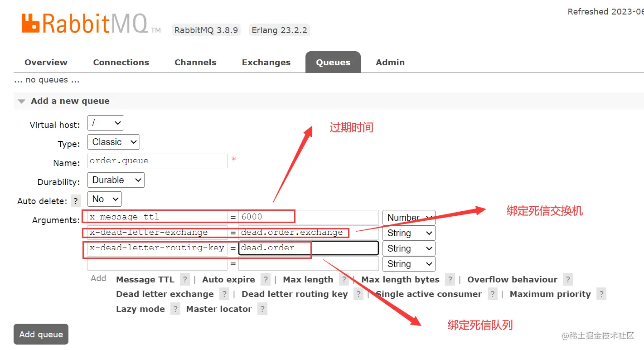644x350 pixels.
Task: Click the Add queue button
Action: coord(41,334)
